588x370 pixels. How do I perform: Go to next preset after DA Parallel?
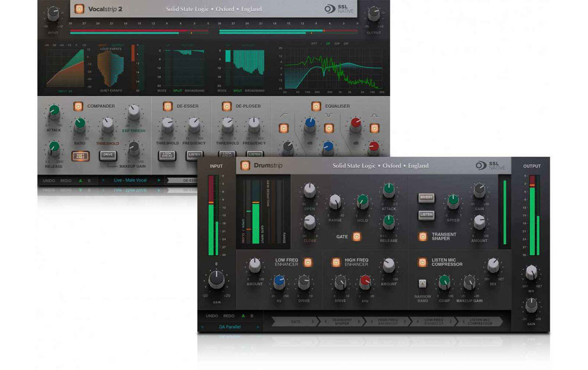[x=258, y=327]
